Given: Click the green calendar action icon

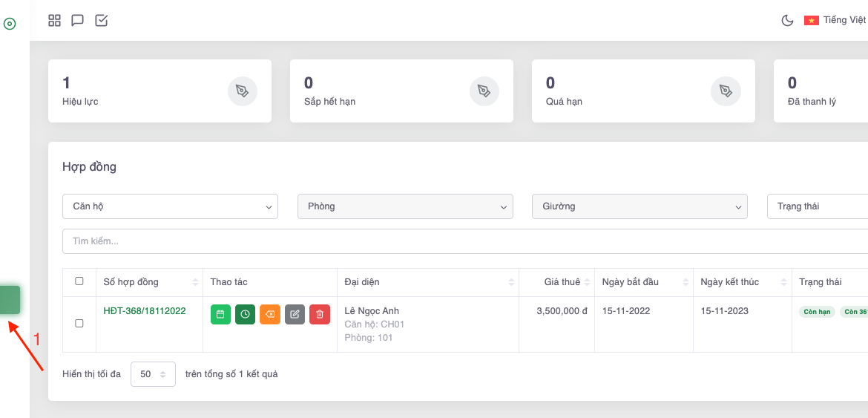Looking at the screenshot, I should (x=220, y=315).
